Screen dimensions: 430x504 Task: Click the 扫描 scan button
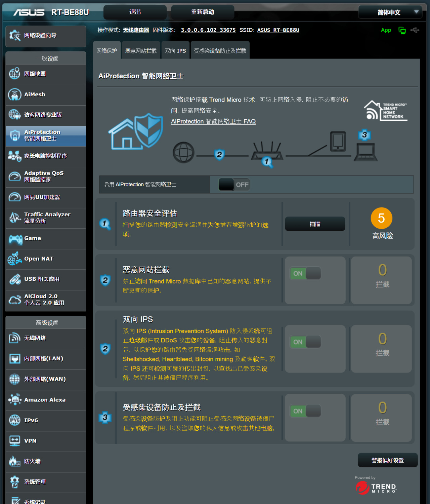[x=315, y=224]
